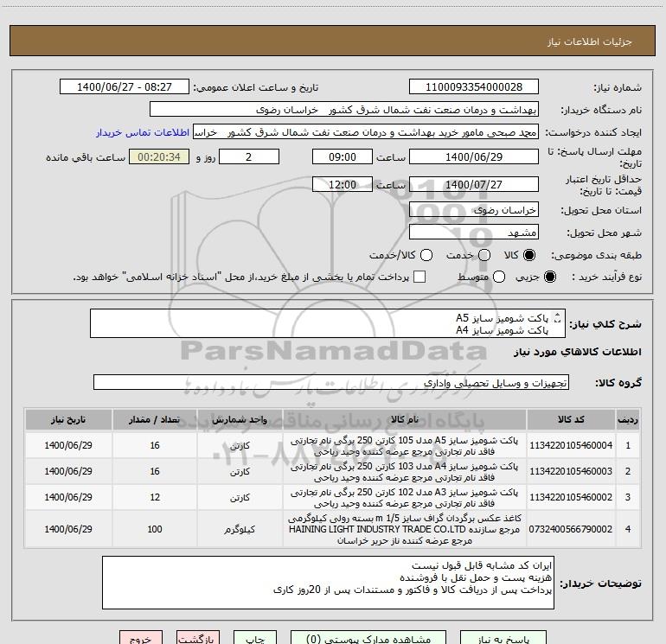Click the گروه کالا field

point(331,382)
